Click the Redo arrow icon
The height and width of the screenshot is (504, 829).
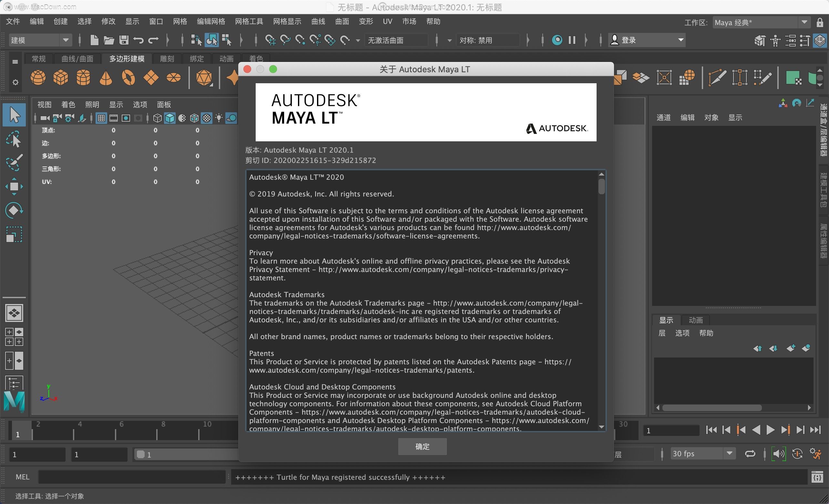(x=153, y=40)
